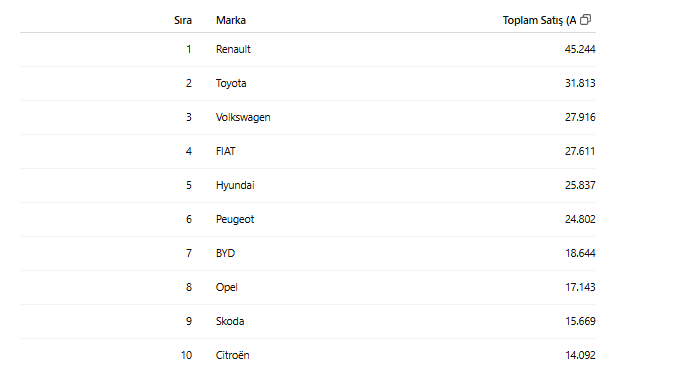Select the Toyota brand cell

pyautogui.click(x=231, y=83)
